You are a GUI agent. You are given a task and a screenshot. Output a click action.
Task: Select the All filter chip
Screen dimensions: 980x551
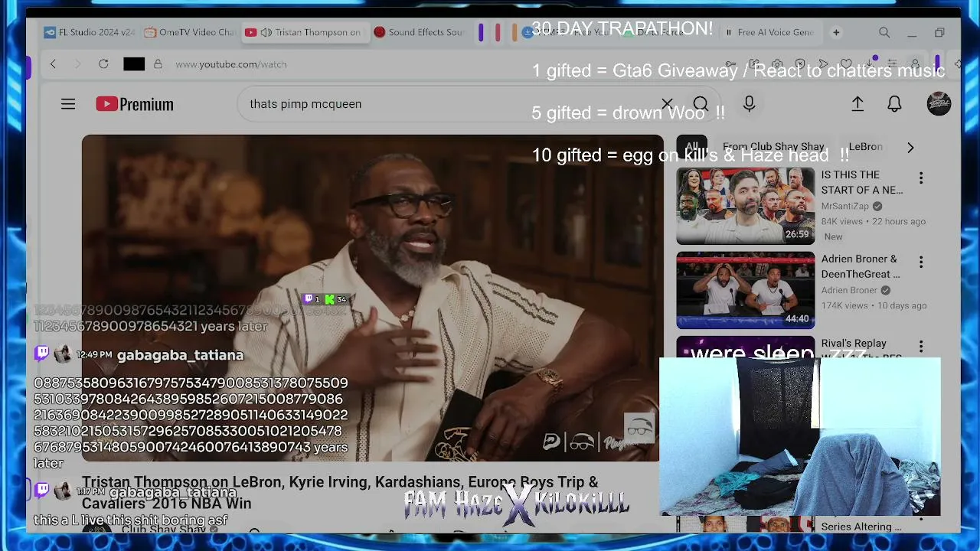click(x=692, y=147)
